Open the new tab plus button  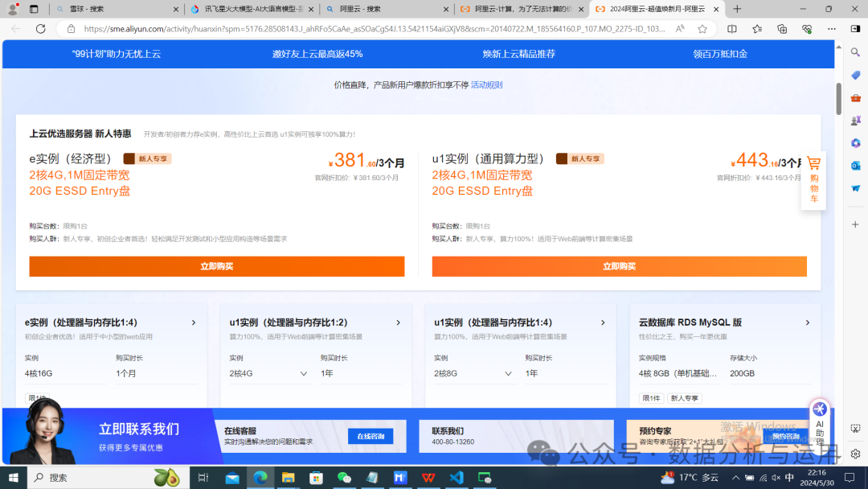pos(737,9)
